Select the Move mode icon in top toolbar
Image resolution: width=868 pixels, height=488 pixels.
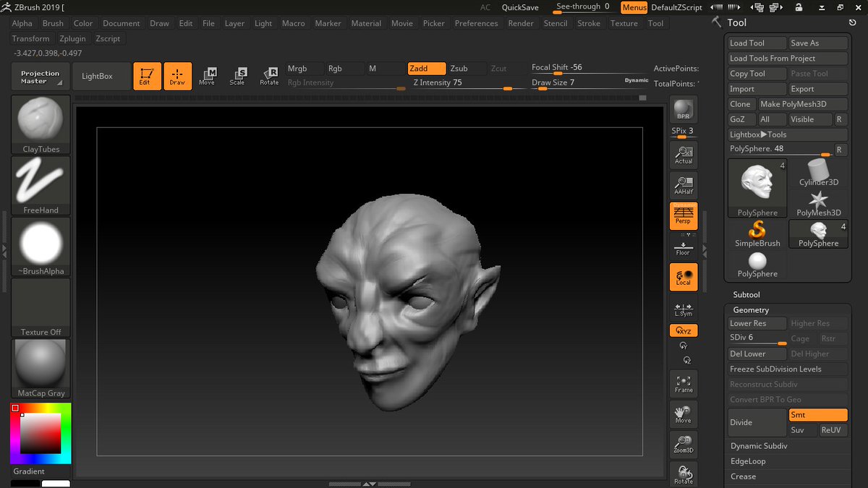click(207, 76)
